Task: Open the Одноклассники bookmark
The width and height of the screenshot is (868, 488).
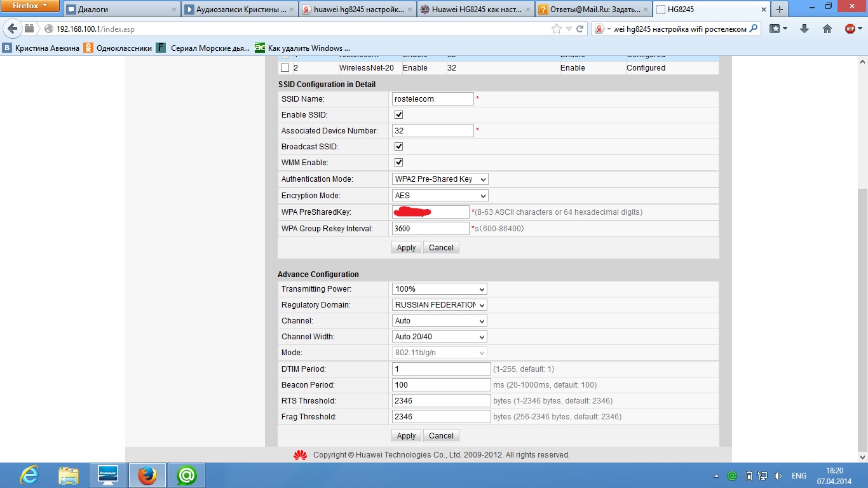Action: tap(118, 48)
